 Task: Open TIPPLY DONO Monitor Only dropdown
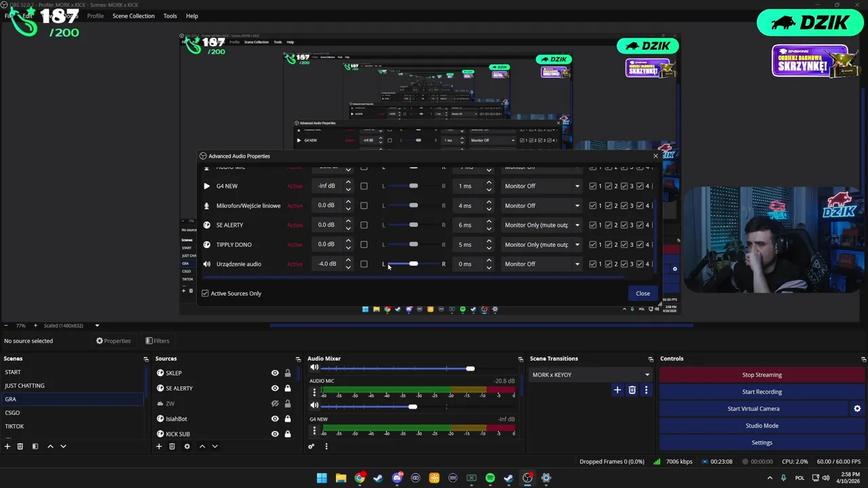coord(542,245)
